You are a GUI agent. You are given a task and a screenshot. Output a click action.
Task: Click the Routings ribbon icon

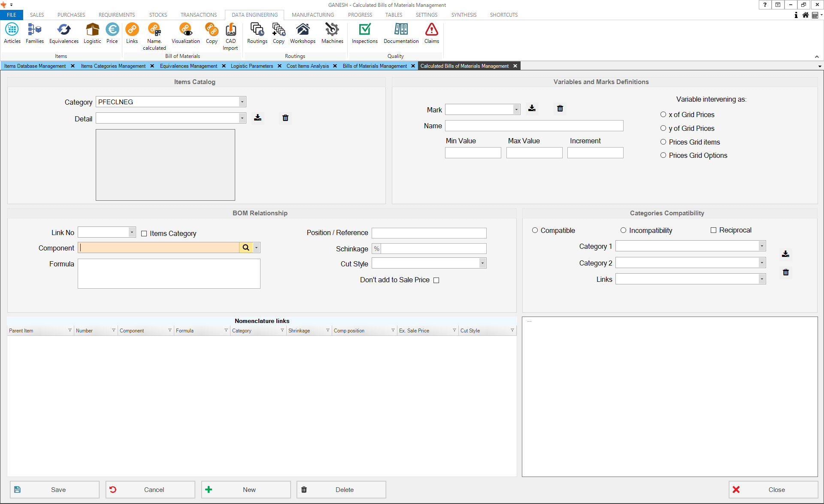click(x=257, y=33)
